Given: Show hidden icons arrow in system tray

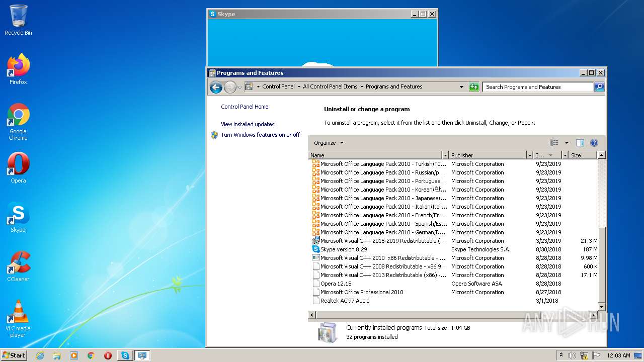Looking at the screenshot, I should 561,355.
